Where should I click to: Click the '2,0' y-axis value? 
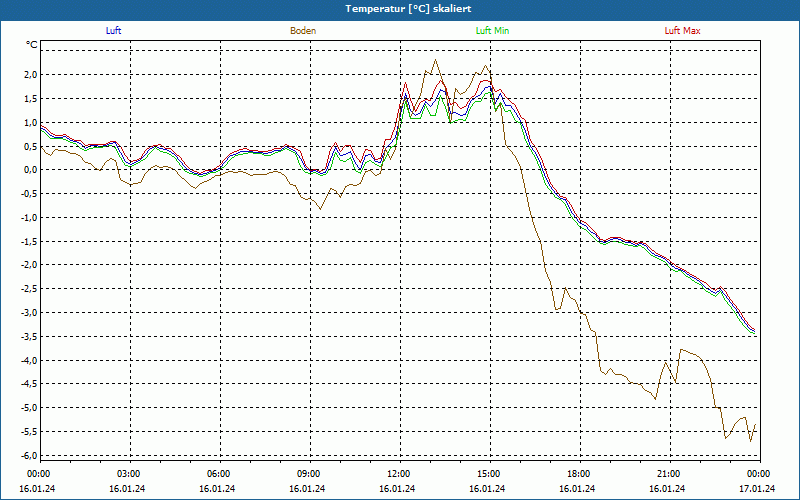pos(31,74)
